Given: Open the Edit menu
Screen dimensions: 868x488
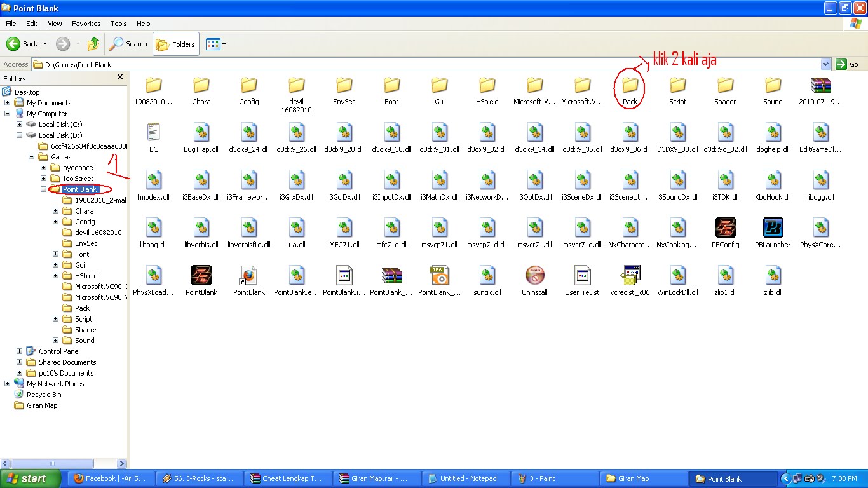Looking at the screenshot, I should point(32,24).
